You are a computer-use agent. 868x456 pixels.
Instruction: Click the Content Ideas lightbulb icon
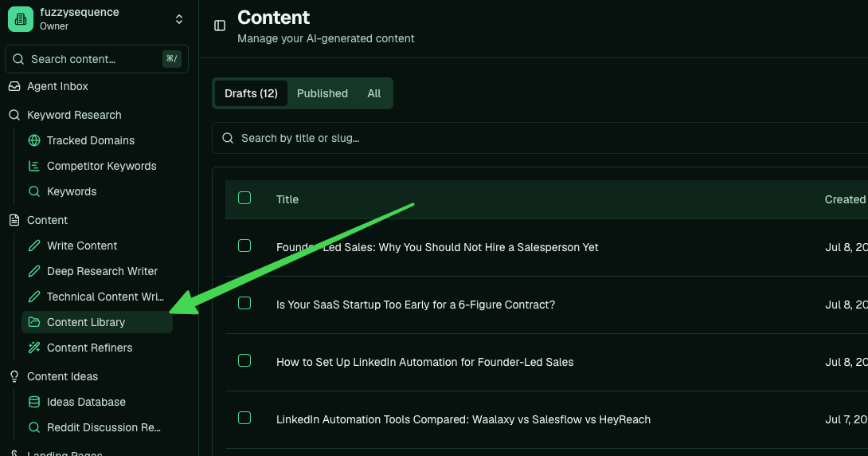tap(14, 376)
